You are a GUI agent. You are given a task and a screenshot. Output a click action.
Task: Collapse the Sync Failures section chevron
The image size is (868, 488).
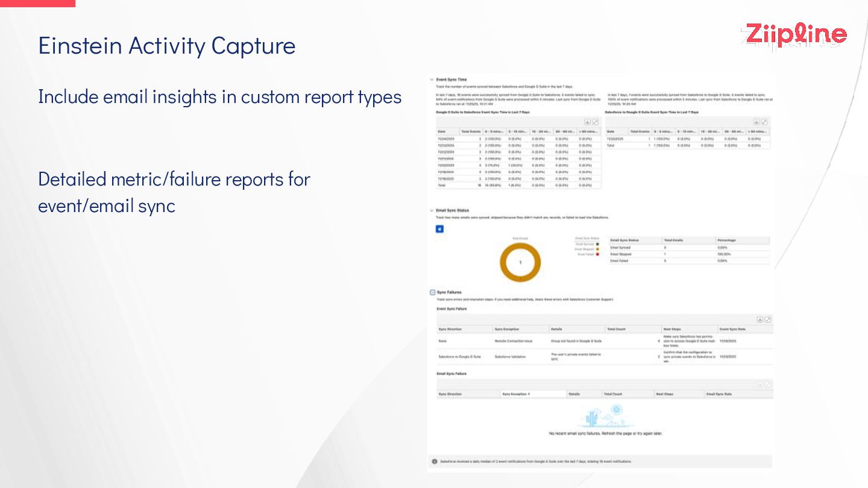point(432,292)
